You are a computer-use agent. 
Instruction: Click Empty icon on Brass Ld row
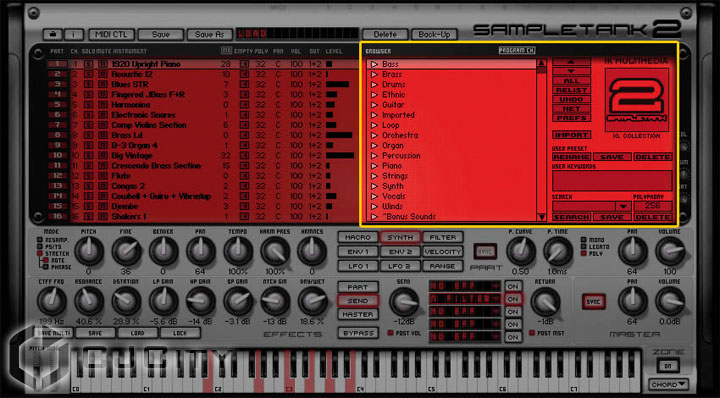(245, 135)
